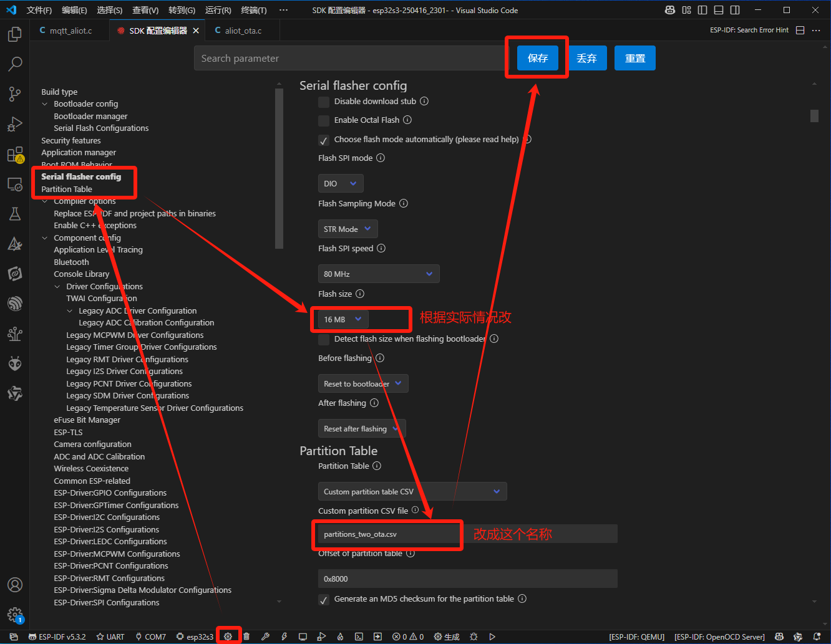Click ESP-IDF: QEMU in status bar
831x644 pixels.
click(637, 637)
